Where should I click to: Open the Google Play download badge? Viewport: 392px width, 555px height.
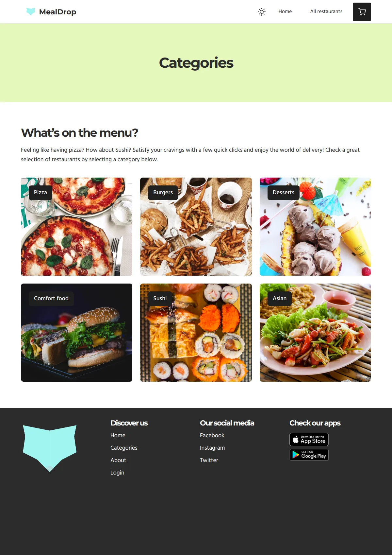coord(309,455)
